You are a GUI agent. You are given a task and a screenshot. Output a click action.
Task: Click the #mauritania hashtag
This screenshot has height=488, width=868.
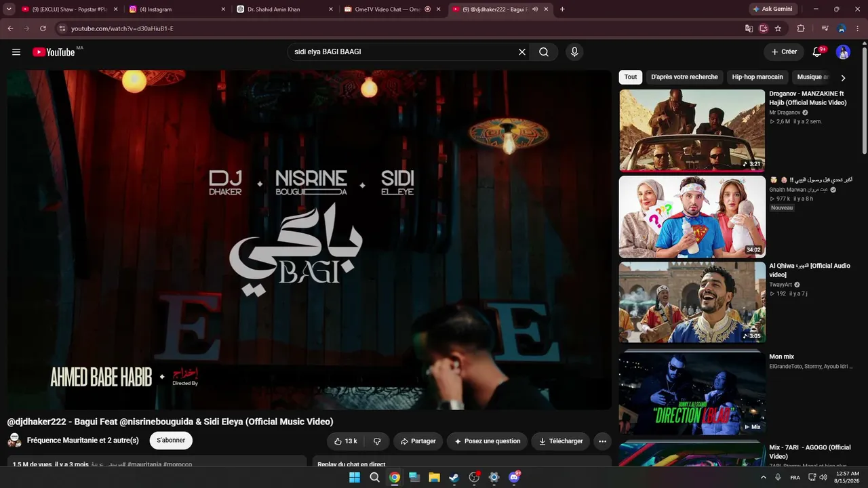[144, 464]
